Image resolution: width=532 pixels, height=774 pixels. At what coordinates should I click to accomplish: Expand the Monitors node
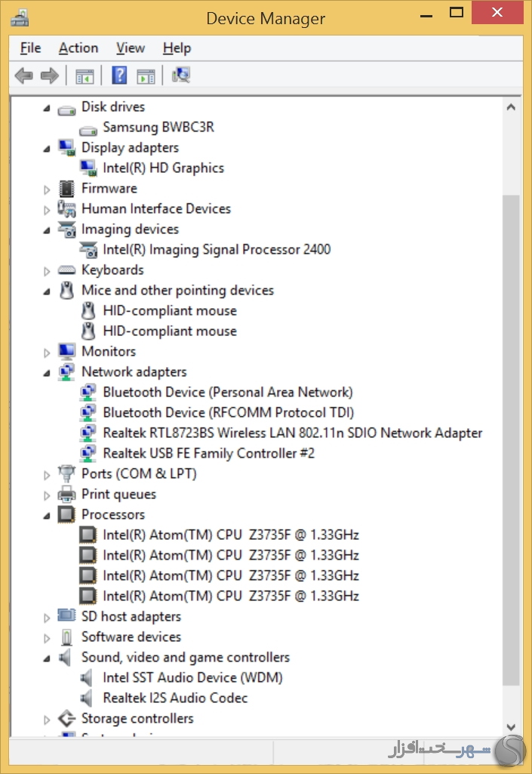(x=46, y=353)
